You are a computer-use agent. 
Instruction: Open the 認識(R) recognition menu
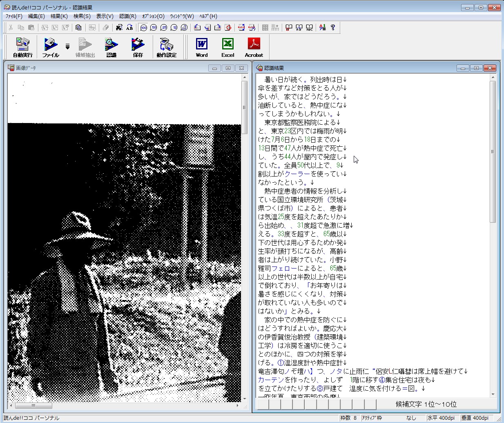128,16
